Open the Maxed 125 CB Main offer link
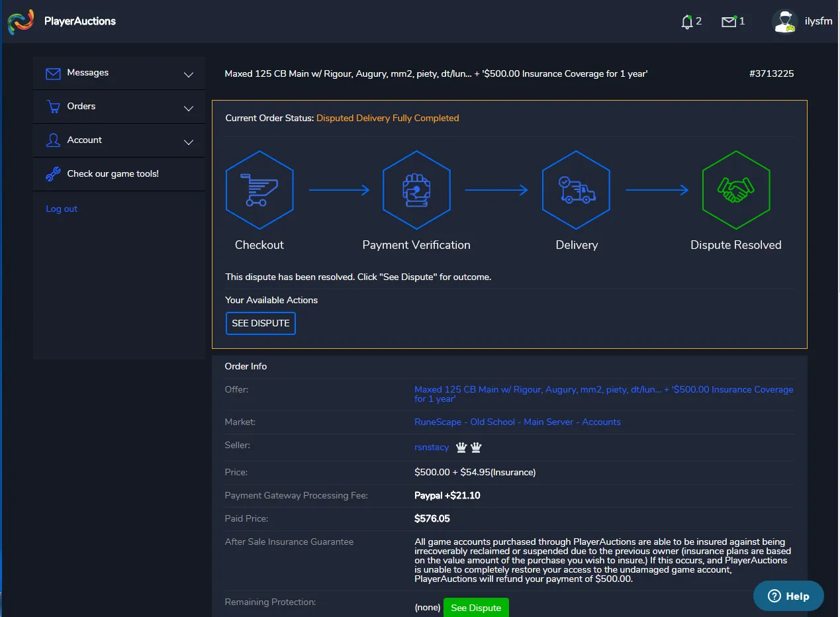The height and width of the screenshot is (617, 840). 604,394
